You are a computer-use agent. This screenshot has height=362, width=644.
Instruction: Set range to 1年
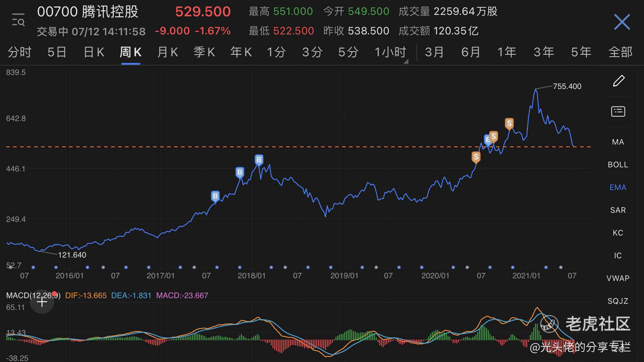507,52
